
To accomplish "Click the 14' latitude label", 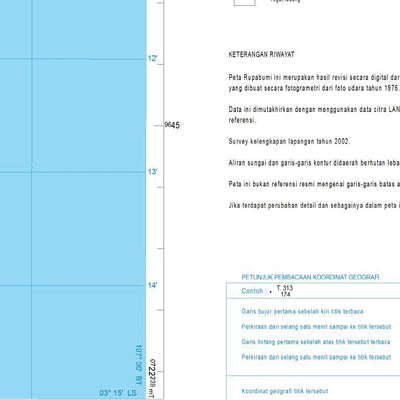I will click(152, 285).
